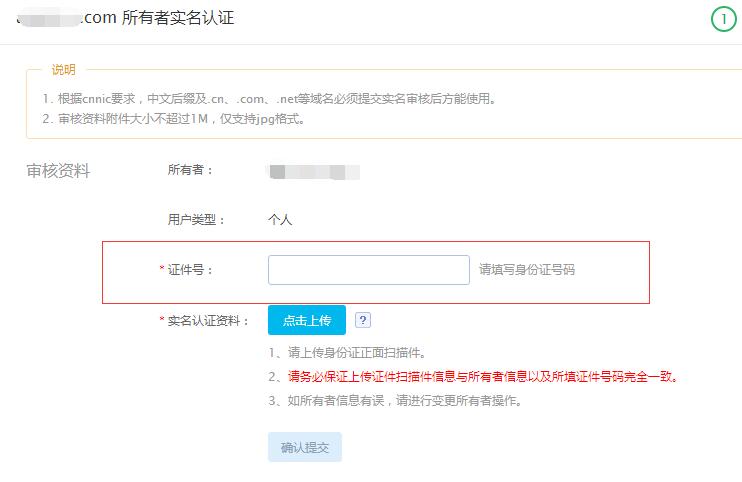Click the 所有者实名认证 page title
This screenshot has width=742, height=482.
(178, 18)
